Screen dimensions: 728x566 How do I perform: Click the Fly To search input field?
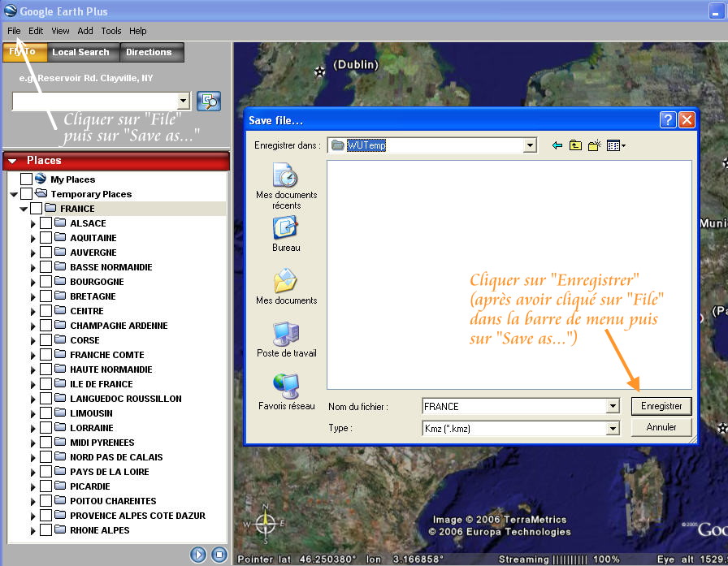coord(95,101)
